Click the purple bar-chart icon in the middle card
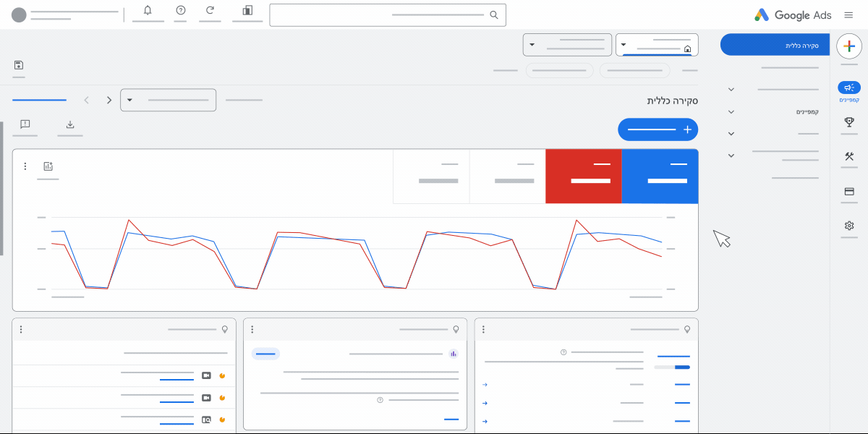Image resolution: width=868 pixels, height=434 pixels. tap(454, 354)
